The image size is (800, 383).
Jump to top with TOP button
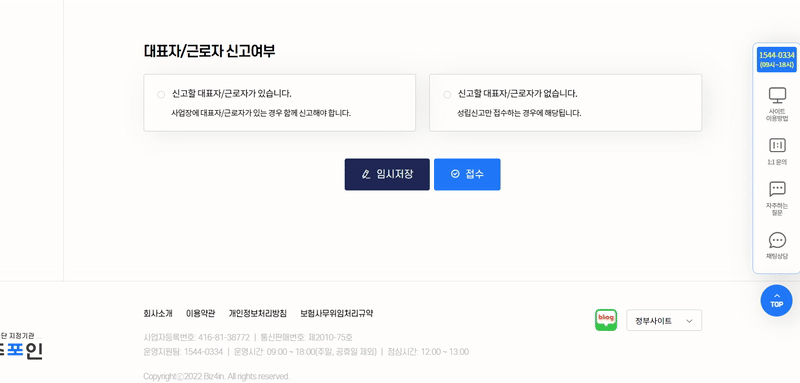[777, 300]
